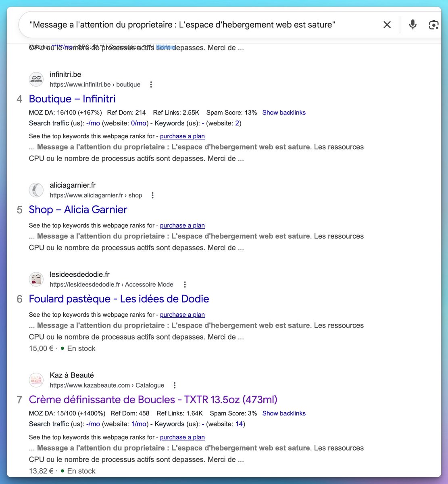The height and width of the screenshot is (484, 448).
Task: Click the lesideesdedodie.fr › Accessoire Mode URL
Action: pos(112,284)
